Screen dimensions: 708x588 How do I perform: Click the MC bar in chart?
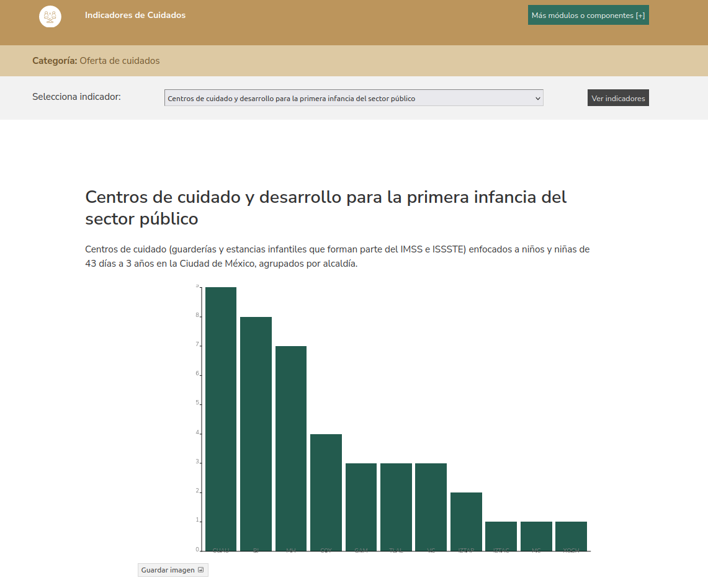pyautogui.click(x=536, y=536)
